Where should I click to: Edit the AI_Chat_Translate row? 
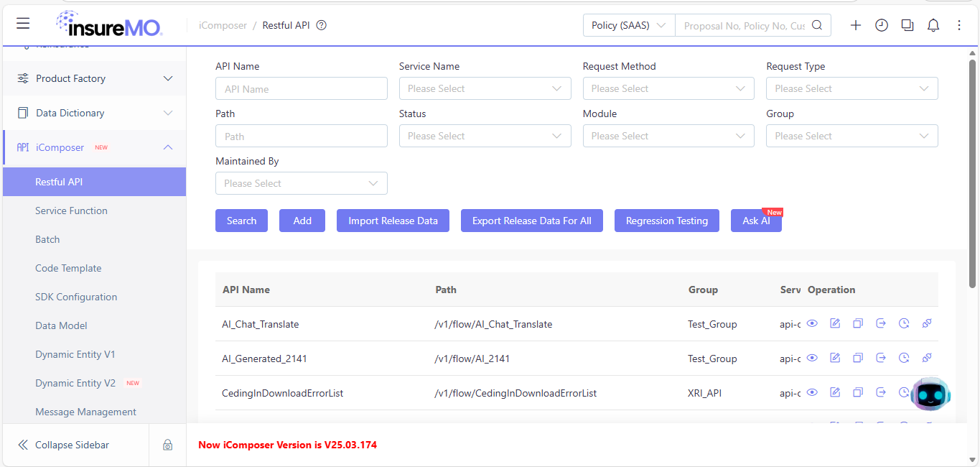click(835, 323)
